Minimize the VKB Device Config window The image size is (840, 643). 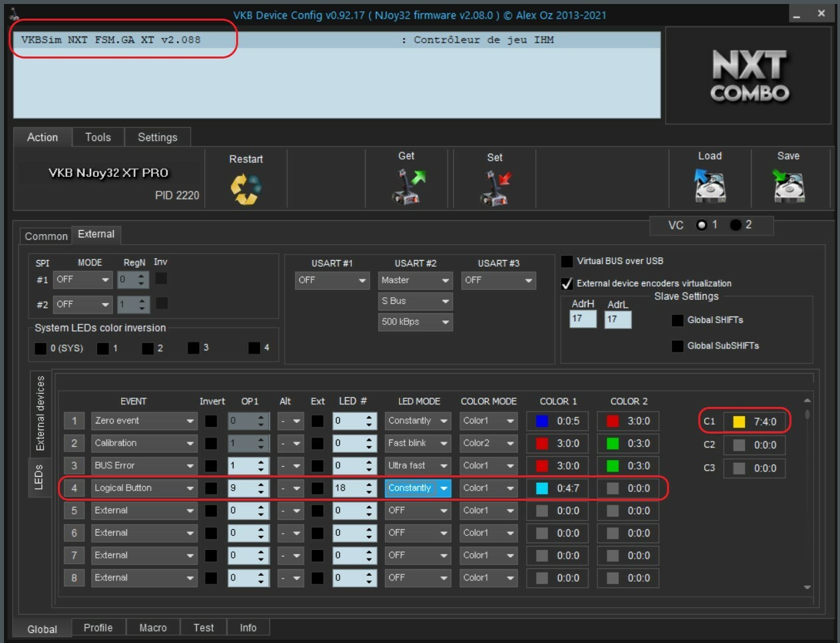(797, 14)
